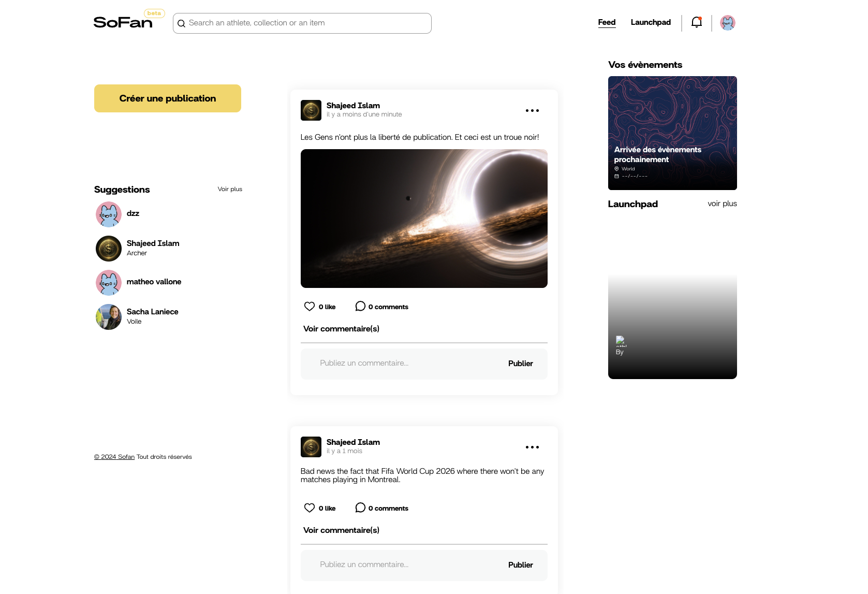Like the Fifa World Cup post

coord(310,508)
